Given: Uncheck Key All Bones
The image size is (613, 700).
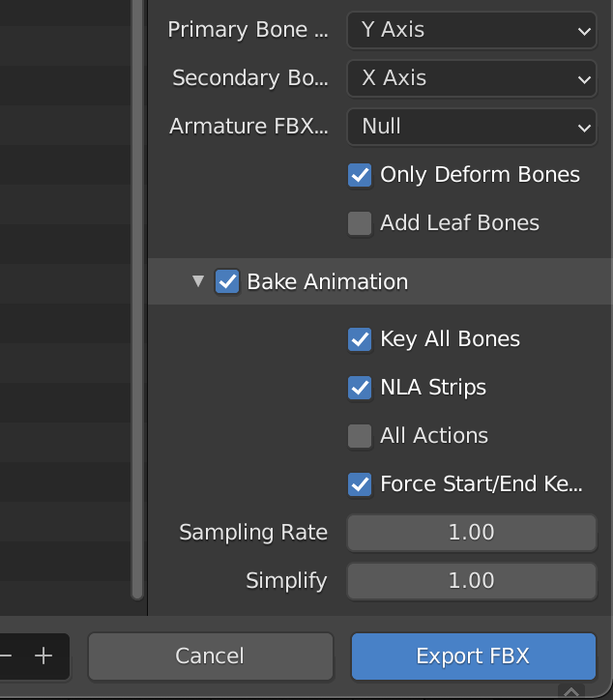Looking at the screenshot, I should (360, 339).
